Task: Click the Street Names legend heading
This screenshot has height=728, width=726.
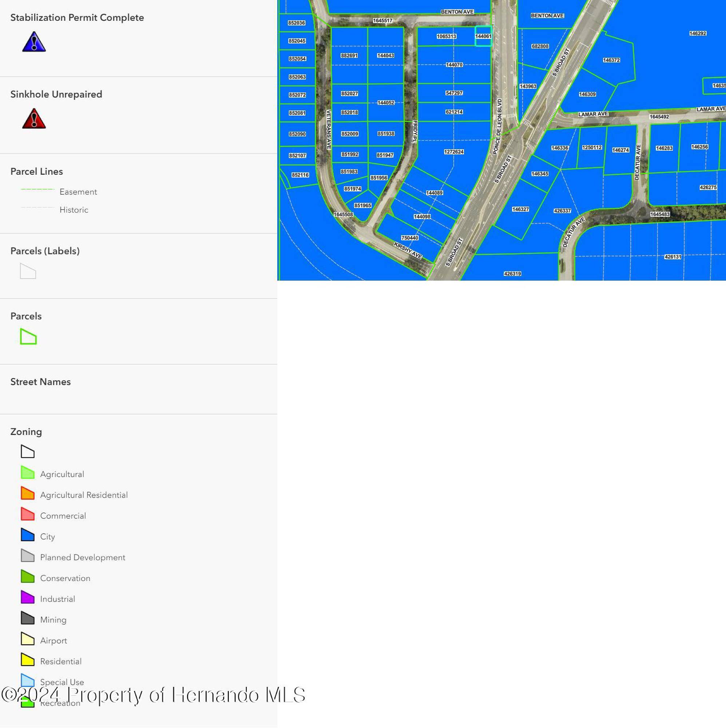Action: (x=40, y=382)
